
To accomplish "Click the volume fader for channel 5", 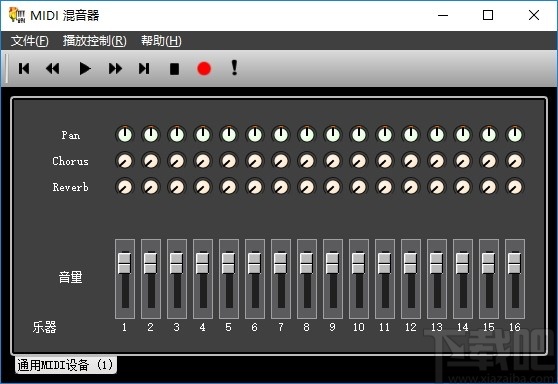I will coord(229,263).
